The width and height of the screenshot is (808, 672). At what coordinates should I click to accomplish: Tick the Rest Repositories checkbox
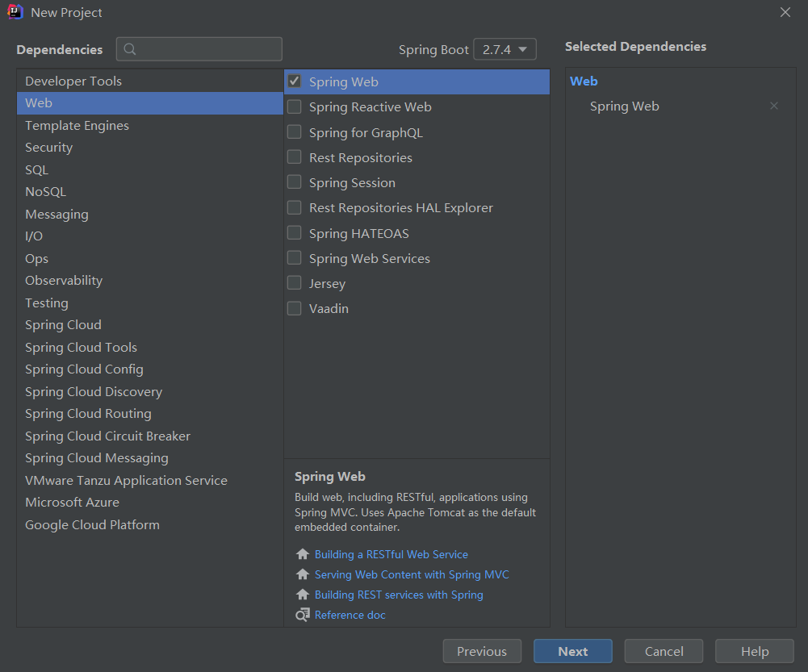pos(295,157)
